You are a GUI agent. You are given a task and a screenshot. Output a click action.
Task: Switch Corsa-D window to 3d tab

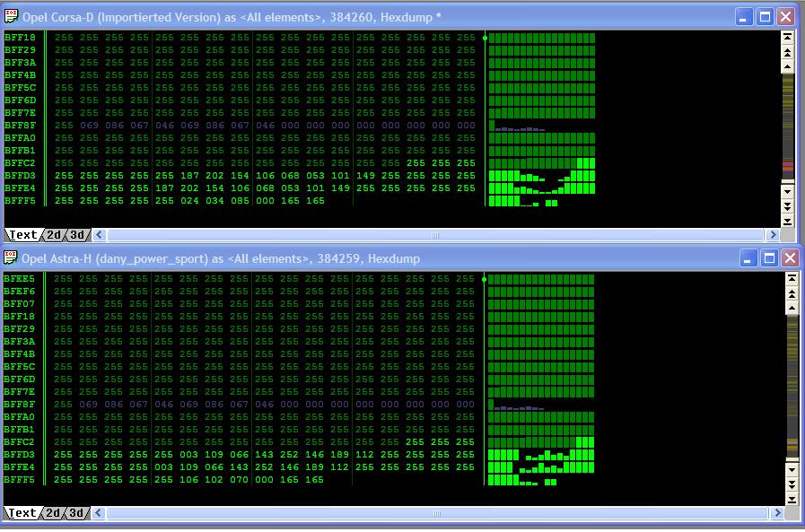pyautogui.click(x=76, y=235)
